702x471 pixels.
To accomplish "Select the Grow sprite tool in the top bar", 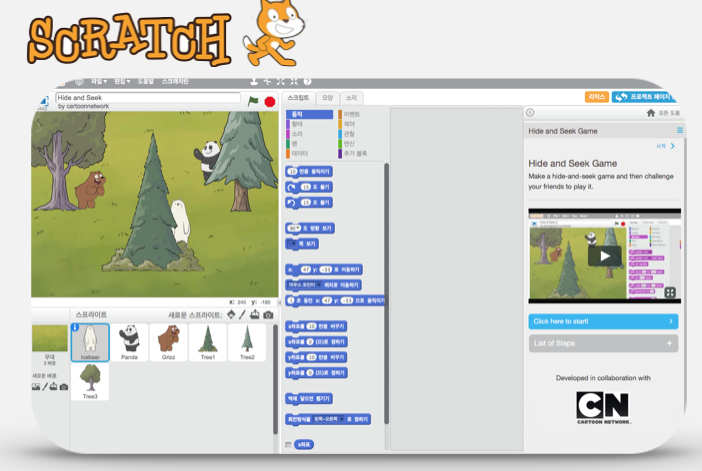I will (x=280, y=81).
